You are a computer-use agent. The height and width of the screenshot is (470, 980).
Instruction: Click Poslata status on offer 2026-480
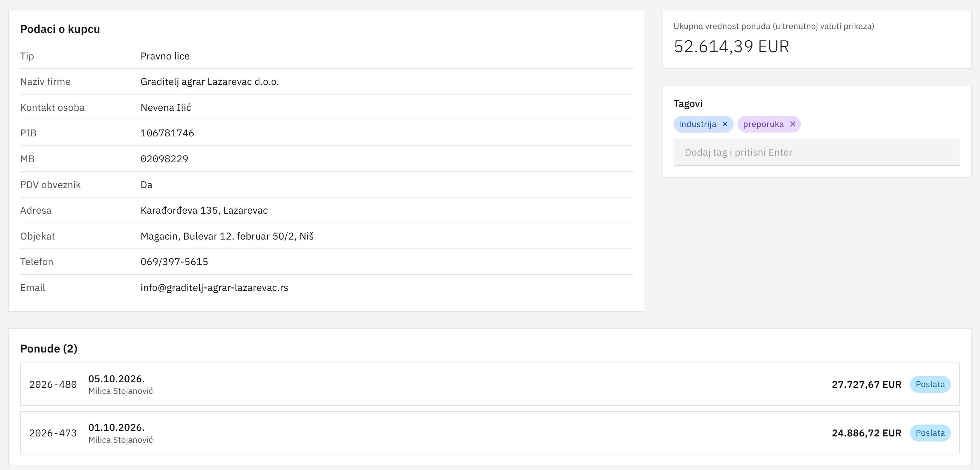[x=930, y=384]
